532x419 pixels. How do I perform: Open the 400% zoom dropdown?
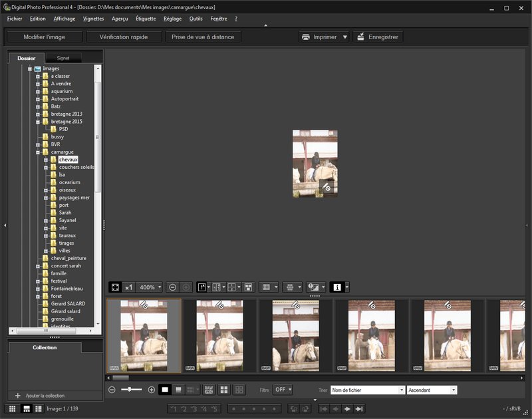coord(160,287)
